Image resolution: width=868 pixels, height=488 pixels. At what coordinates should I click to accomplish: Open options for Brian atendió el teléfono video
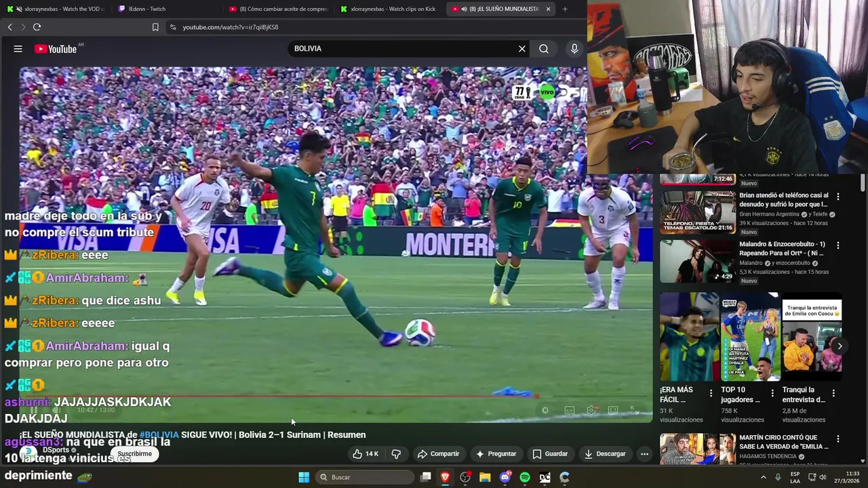838,197
